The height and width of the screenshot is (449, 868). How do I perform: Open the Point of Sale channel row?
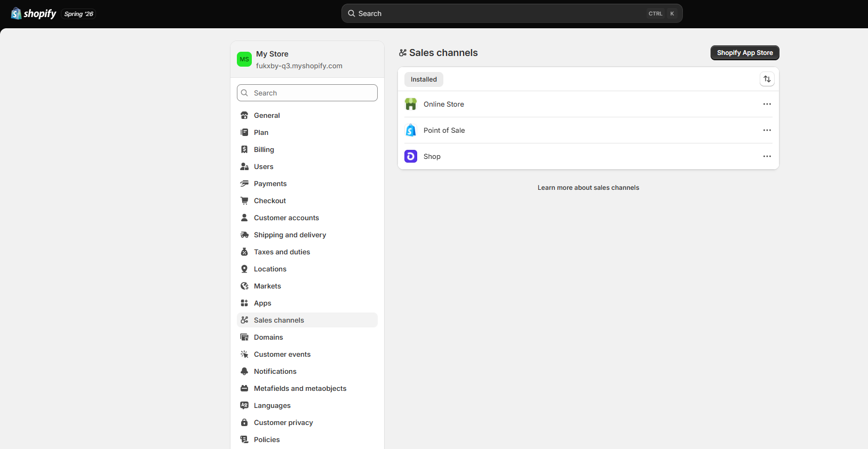(588, 130)
